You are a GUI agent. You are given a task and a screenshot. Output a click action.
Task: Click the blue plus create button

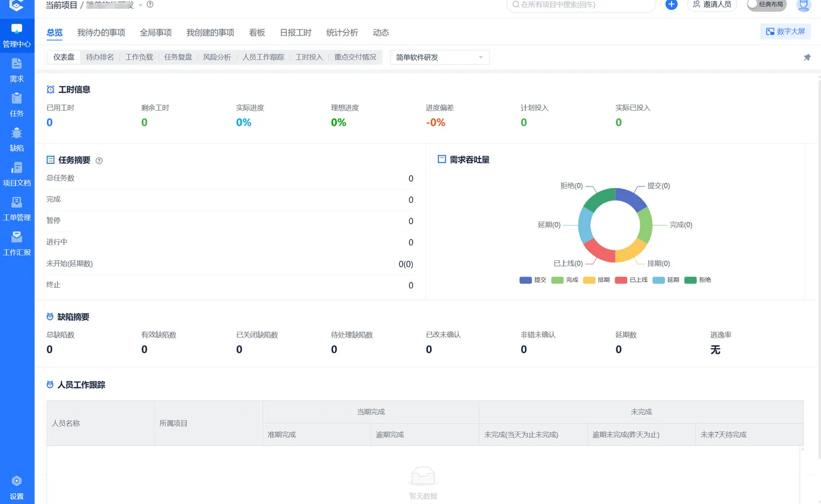pyautogui.click(x=671, y=5)
